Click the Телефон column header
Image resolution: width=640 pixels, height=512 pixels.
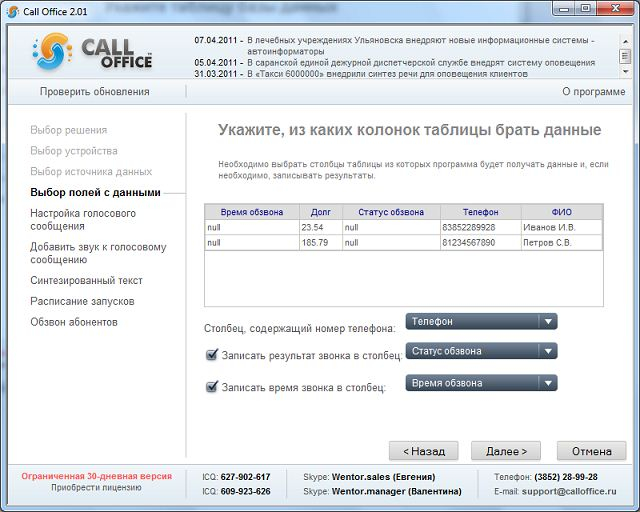click(480, 212)
